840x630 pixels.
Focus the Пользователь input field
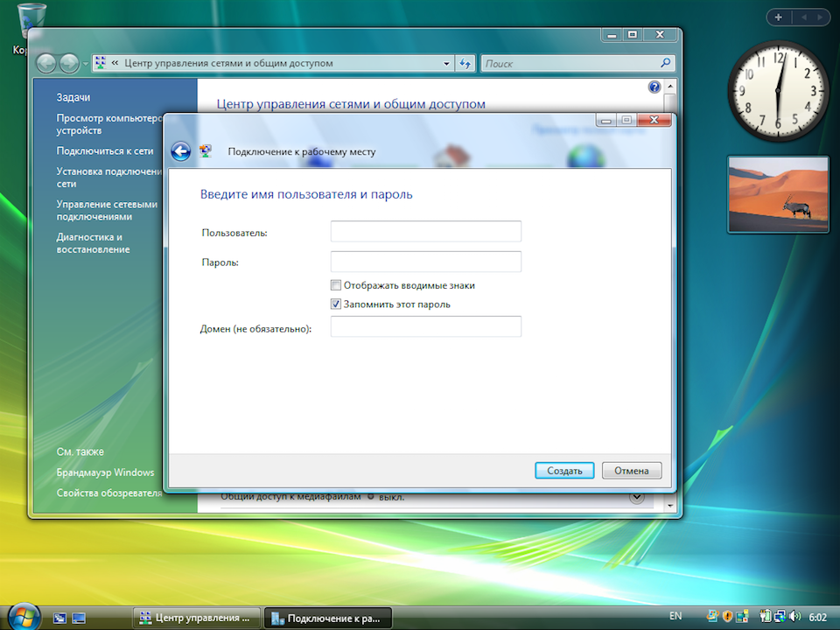click(426, 231)
